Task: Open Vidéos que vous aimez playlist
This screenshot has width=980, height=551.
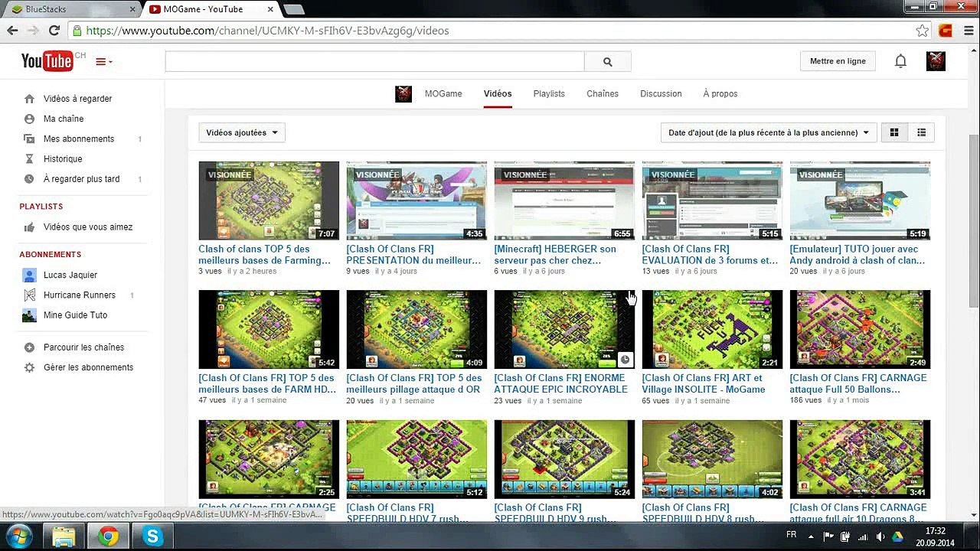Action: [88, 227]
